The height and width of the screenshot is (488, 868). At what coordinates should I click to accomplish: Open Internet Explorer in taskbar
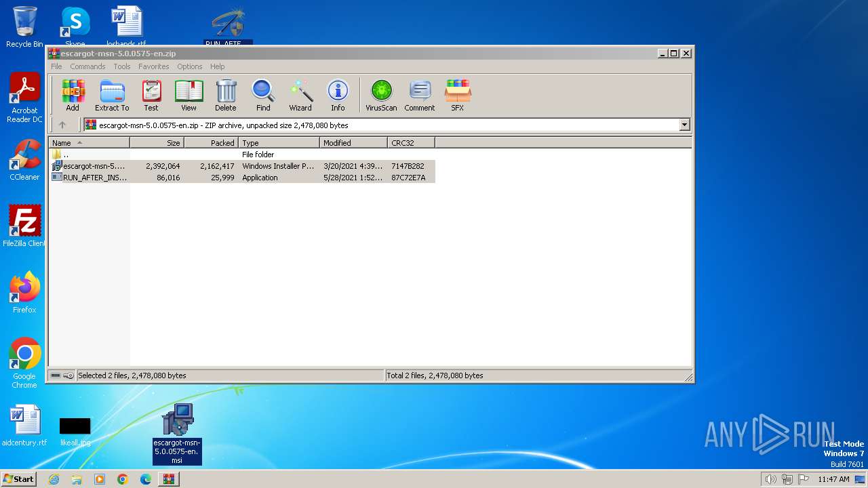click(54, 479)
